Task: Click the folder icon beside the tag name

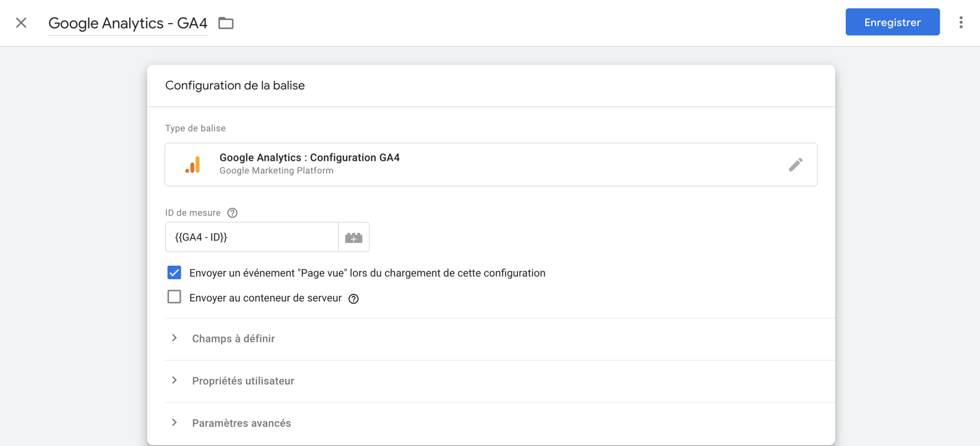Action: [226, 23]
